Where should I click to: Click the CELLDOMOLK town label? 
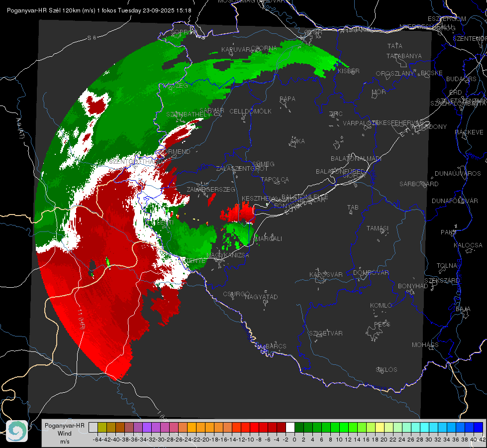(x=251, y=112)
